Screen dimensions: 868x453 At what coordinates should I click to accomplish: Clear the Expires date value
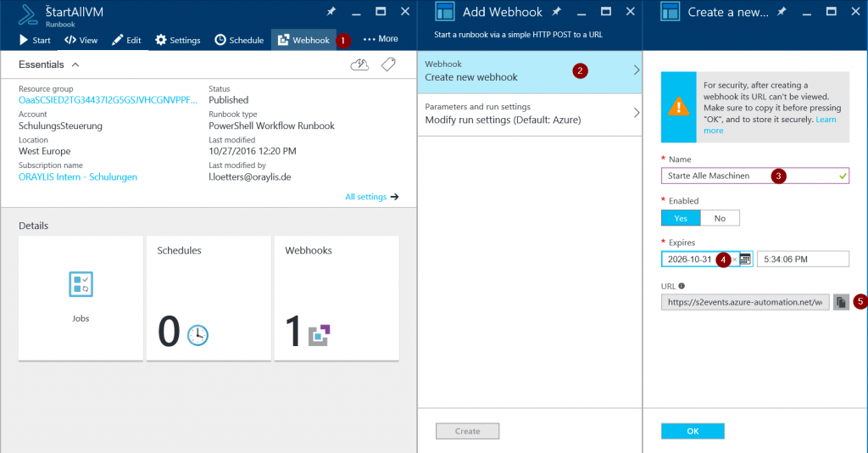735,260
